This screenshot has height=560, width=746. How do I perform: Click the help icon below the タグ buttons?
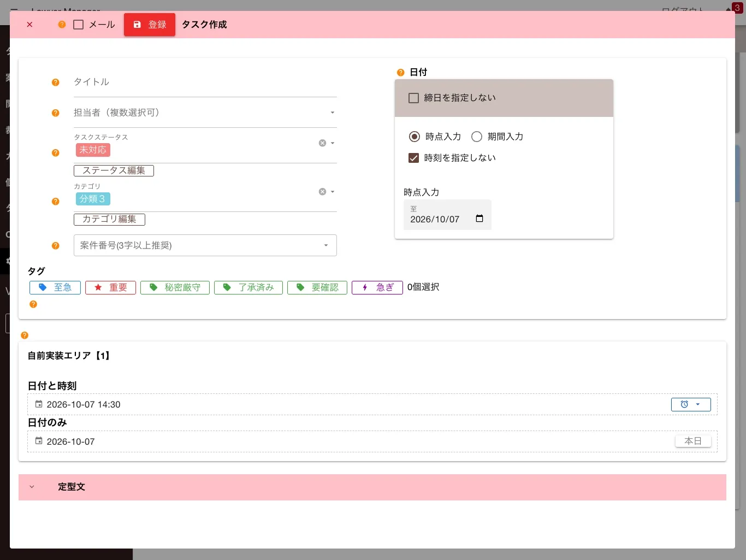[33, 304]
